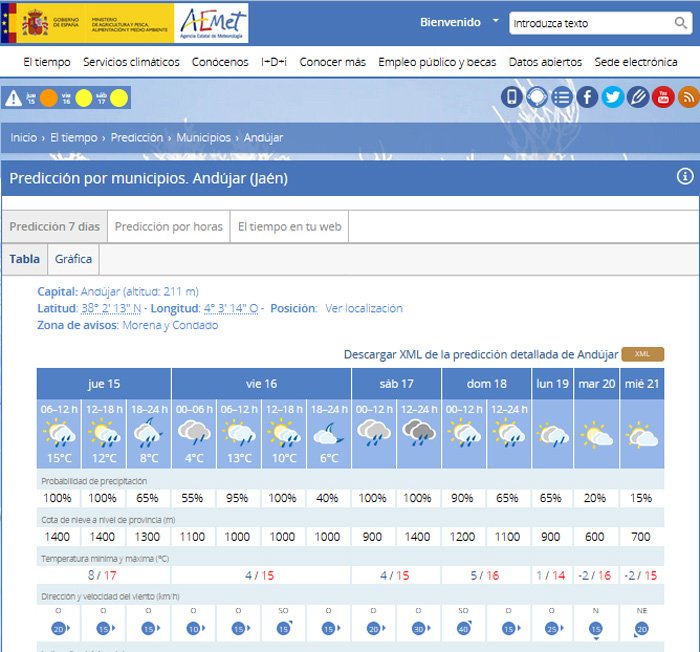
Task: Click the Morena y Condado link
Action: (x=172, y=325)
